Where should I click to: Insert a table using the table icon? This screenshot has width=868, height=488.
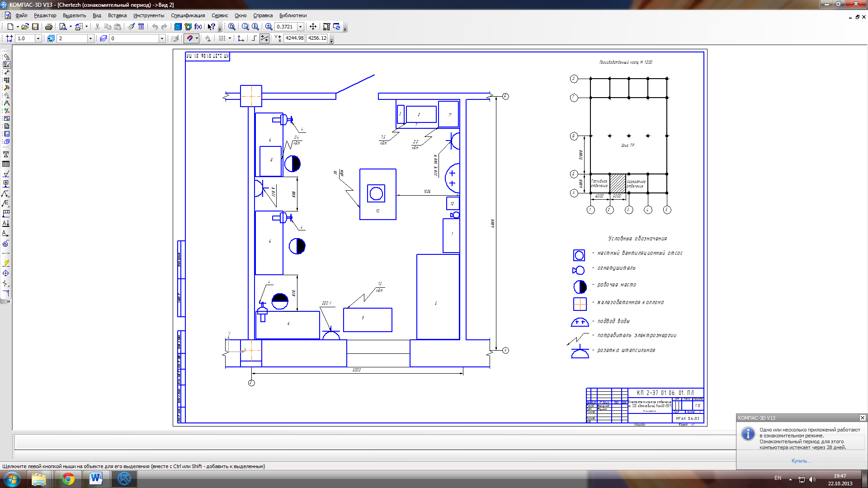(6, 164)
